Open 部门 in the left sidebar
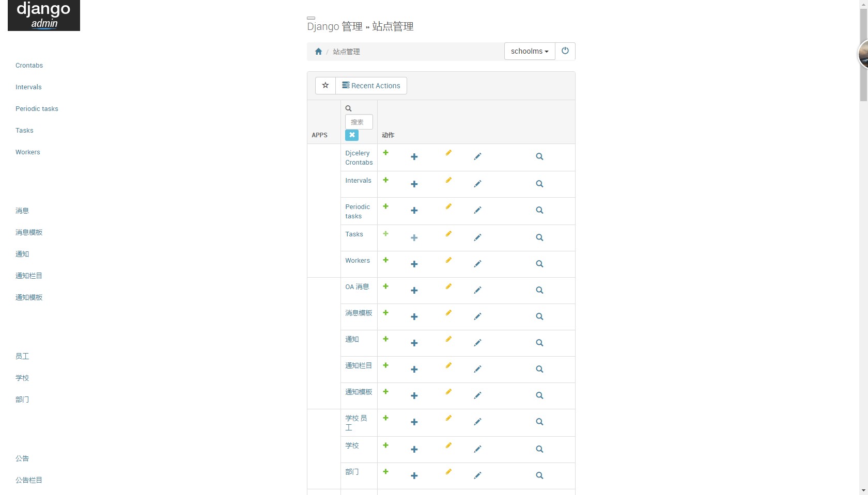The image size is (868, 495). coord(22,400)
